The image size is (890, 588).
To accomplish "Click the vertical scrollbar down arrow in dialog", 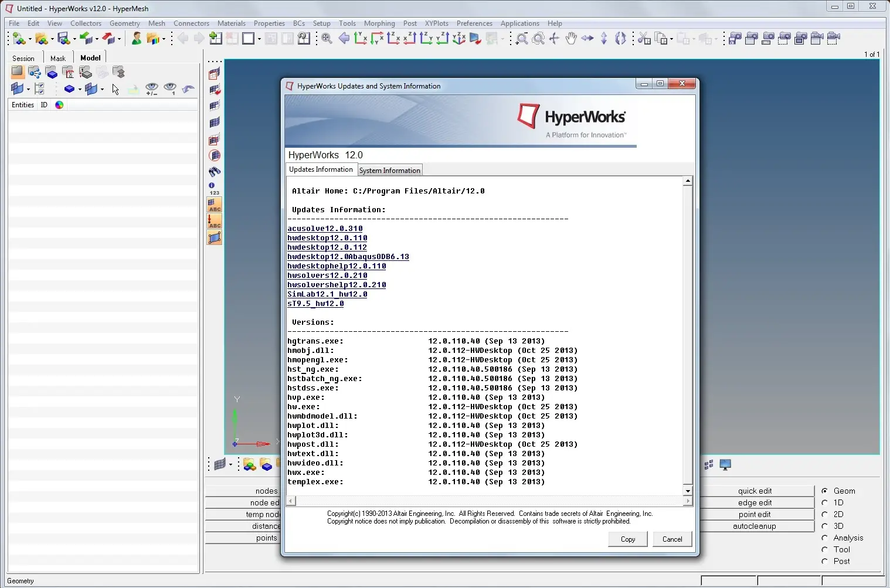I will pyautogui.click(x=688, y=491).
